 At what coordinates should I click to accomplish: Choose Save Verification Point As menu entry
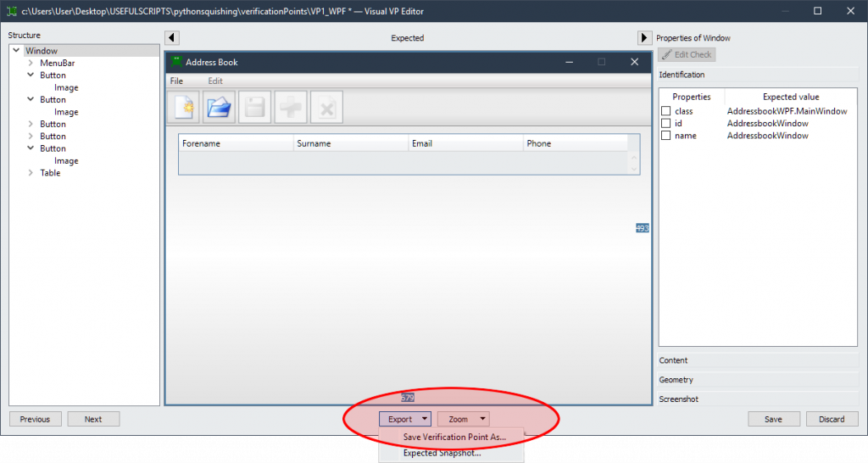tap(453, 437)
